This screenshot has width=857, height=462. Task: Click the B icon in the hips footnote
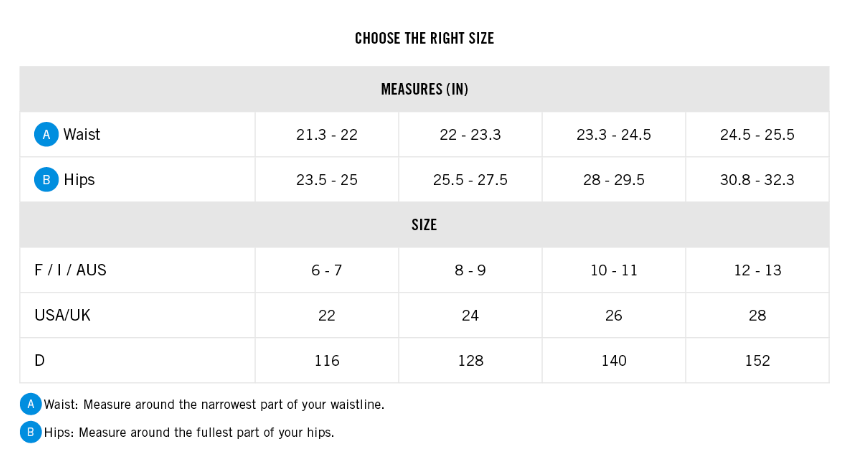(31, 432)
